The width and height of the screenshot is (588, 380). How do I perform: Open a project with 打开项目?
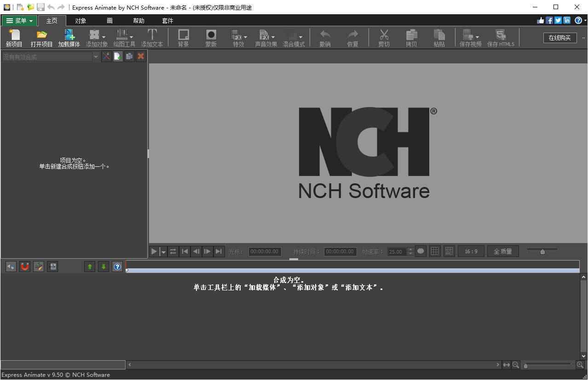(x=42, y=37)
